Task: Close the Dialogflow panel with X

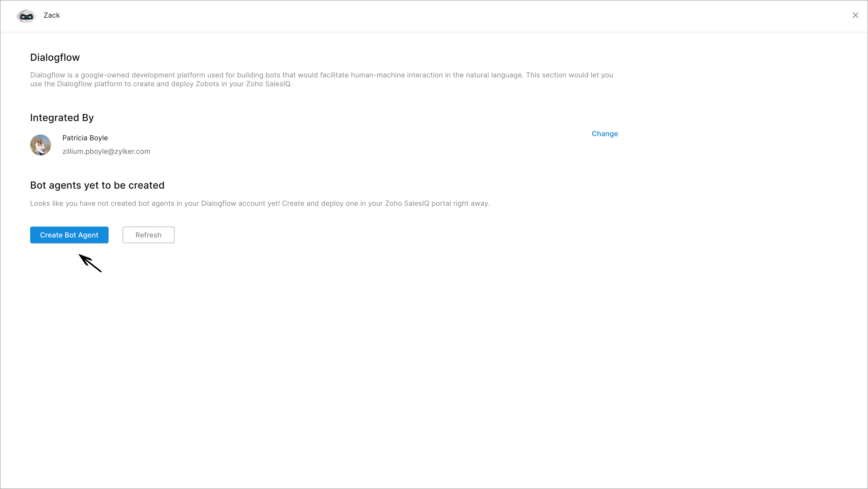Action: 855,16
